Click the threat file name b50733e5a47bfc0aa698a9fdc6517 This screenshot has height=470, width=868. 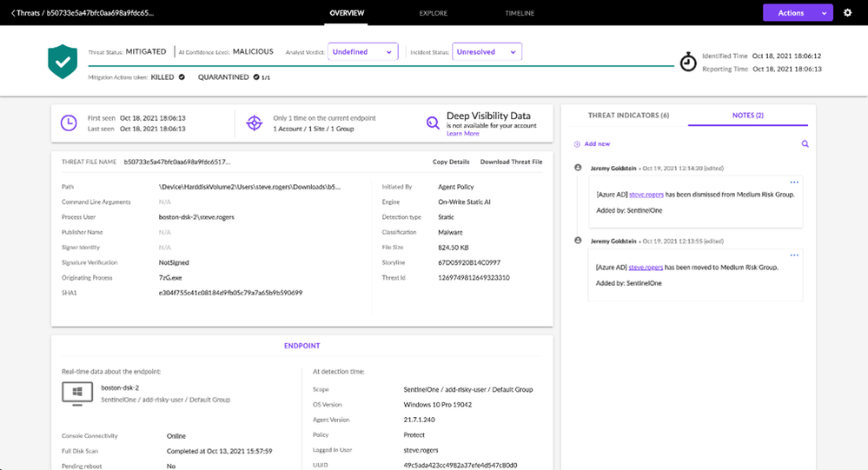[176, 162]
